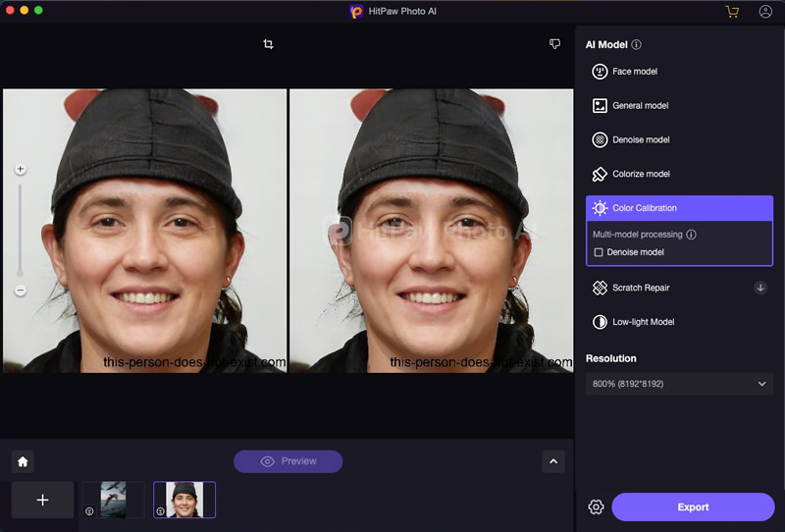Download the Scratch Repair model
Viewport: 785px width, 532px height.
[x=760, y=288]
